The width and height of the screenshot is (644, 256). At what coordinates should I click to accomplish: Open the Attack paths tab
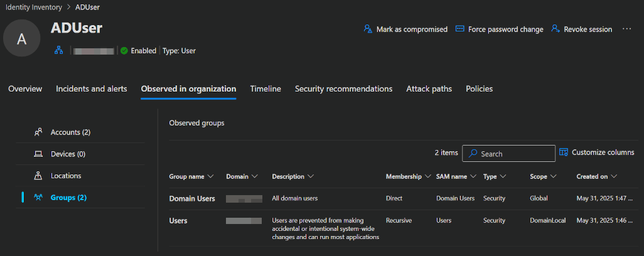pos(429,89)
